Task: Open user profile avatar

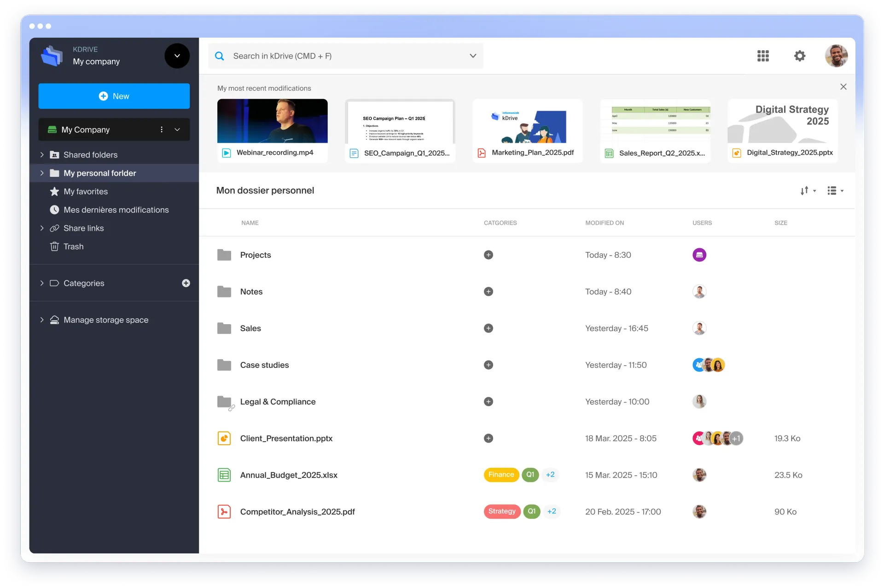Action: tap(836, 56)
